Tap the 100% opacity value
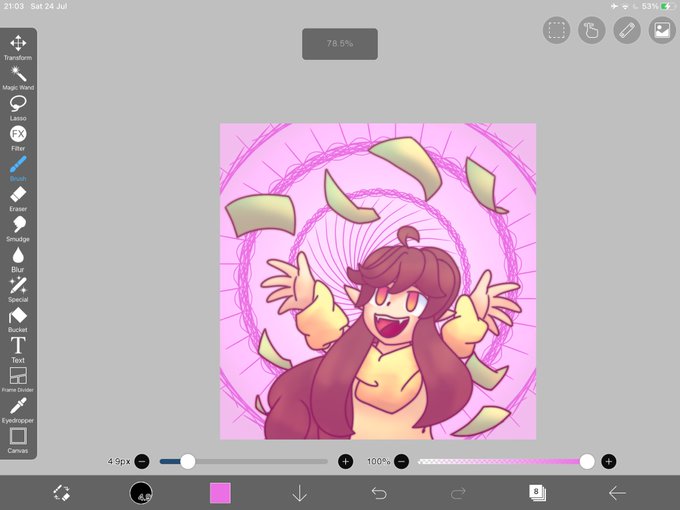 coord(379,461)
